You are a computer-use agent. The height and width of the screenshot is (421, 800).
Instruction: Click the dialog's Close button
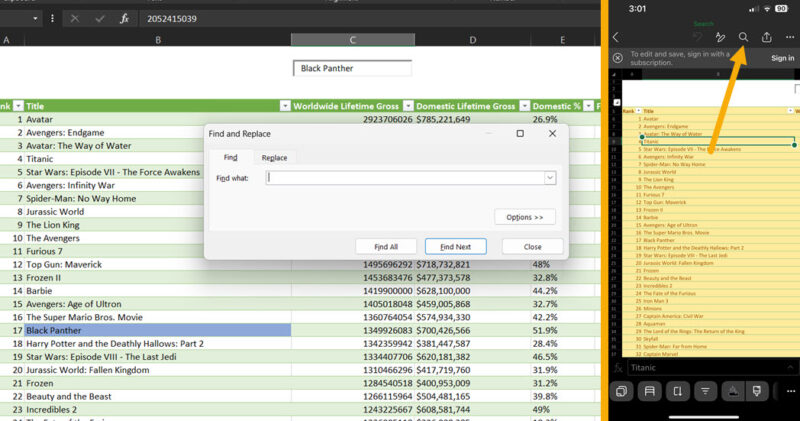[532, 246]
